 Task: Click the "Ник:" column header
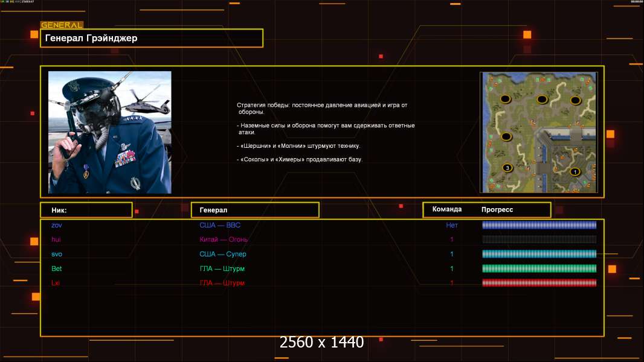[x=86, y=210]
